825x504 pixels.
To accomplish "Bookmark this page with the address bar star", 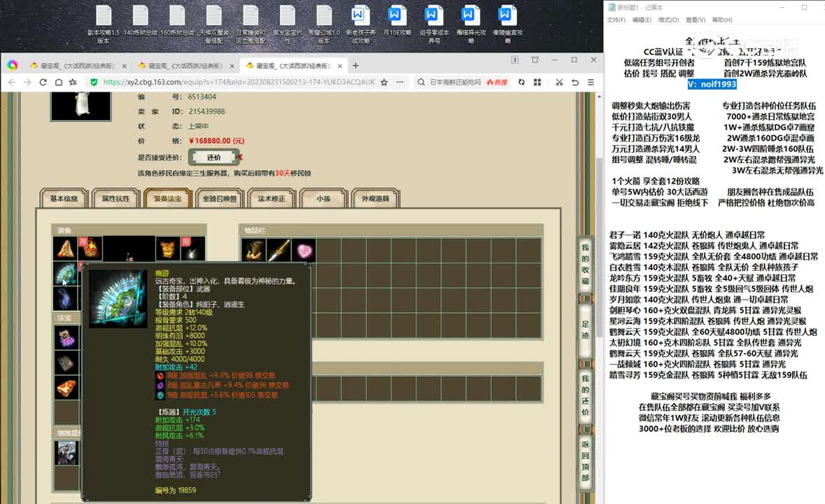I will pos(384,82).
